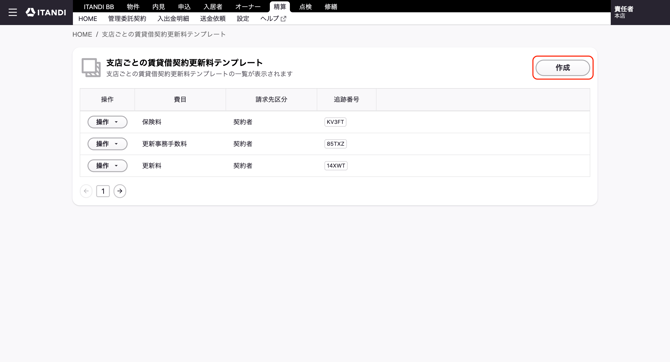Click the 支店ごとの賃貸借契約更新料テンプレート breadcrumb text

(x=164, y=34)
